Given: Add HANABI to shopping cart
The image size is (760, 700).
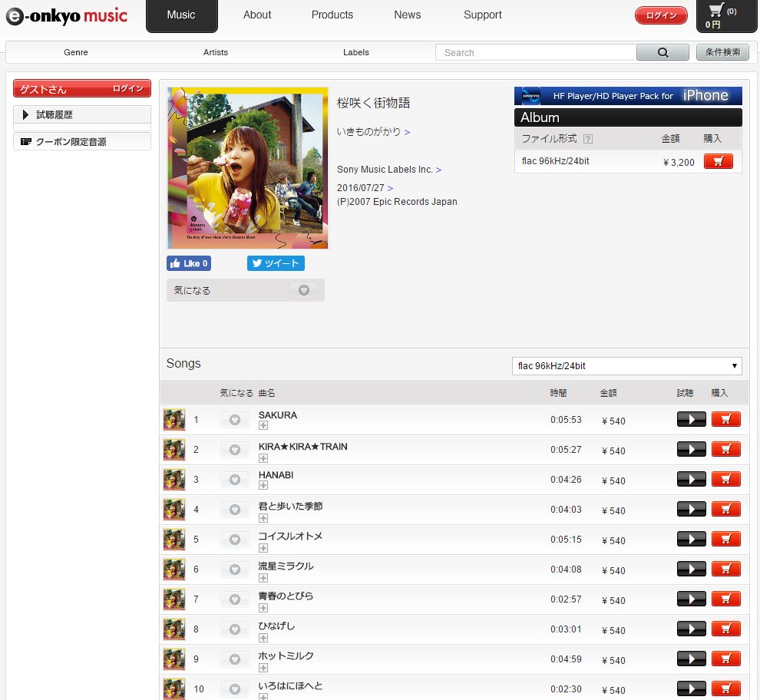Looking at the screenshot, I should click(x=726, y=480).
